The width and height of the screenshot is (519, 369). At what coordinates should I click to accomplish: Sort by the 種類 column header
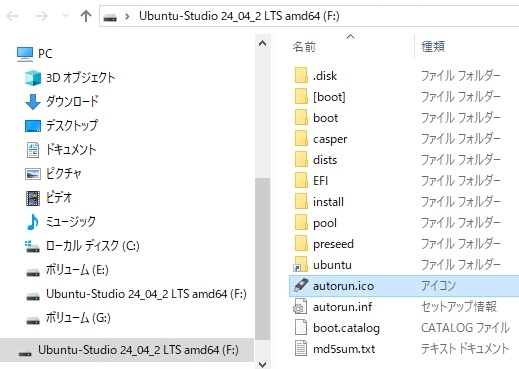tap(433, 47)
